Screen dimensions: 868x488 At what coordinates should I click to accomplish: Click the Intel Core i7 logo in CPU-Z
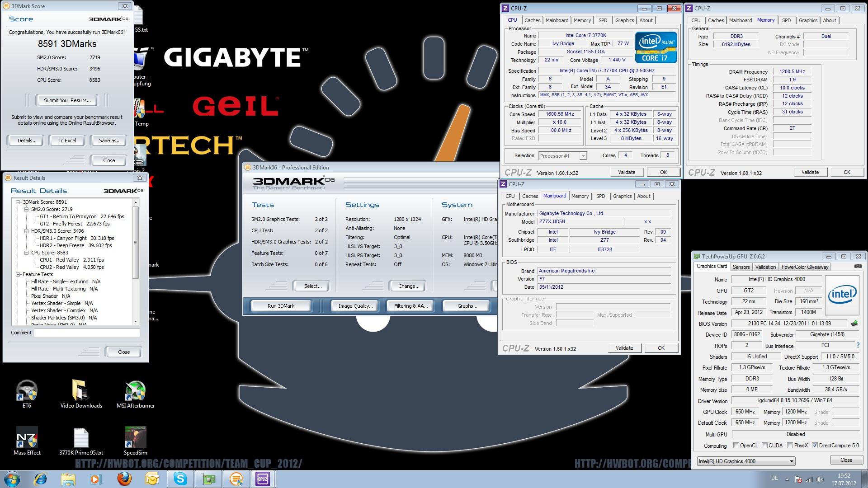(x=656, y=47)
